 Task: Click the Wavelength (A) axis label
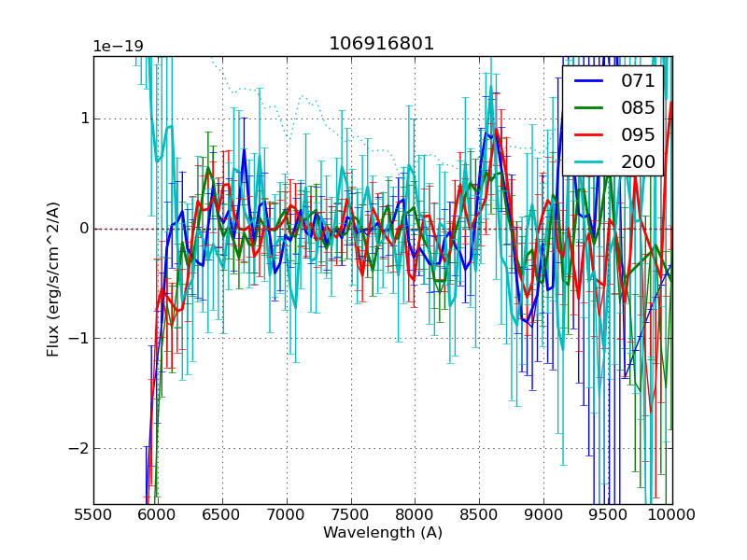click(x=383, y=533)
